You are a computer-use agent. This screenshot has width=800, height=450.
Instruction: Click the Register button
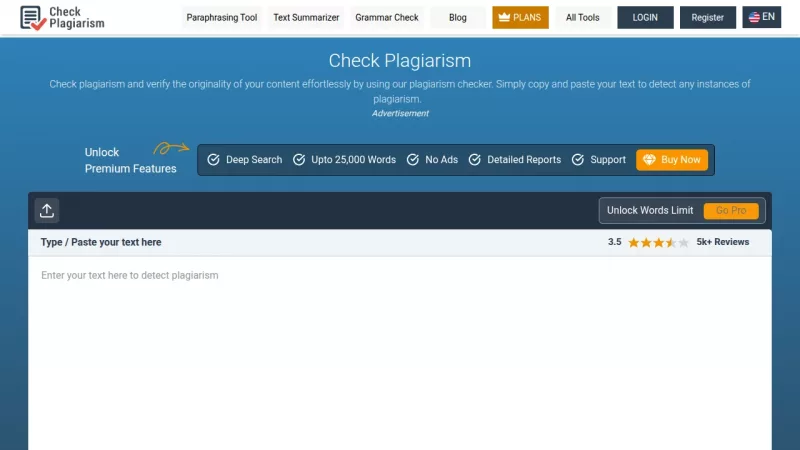click(708, 17)
